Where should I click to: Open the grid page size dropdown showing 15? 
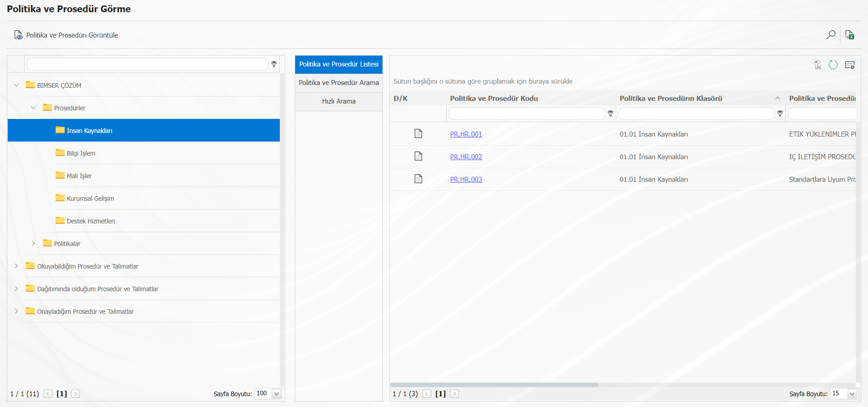[x=852, y=394]
